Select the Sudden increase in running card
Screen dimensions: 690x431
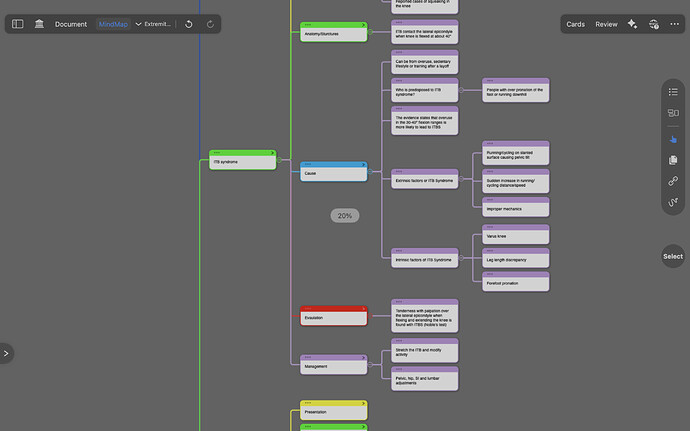coord(516,181)
